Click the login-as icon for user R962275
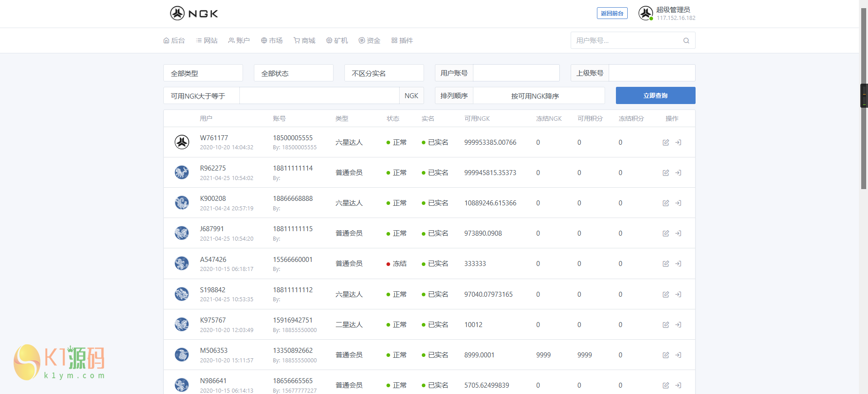868x394 pixels. 678,173
